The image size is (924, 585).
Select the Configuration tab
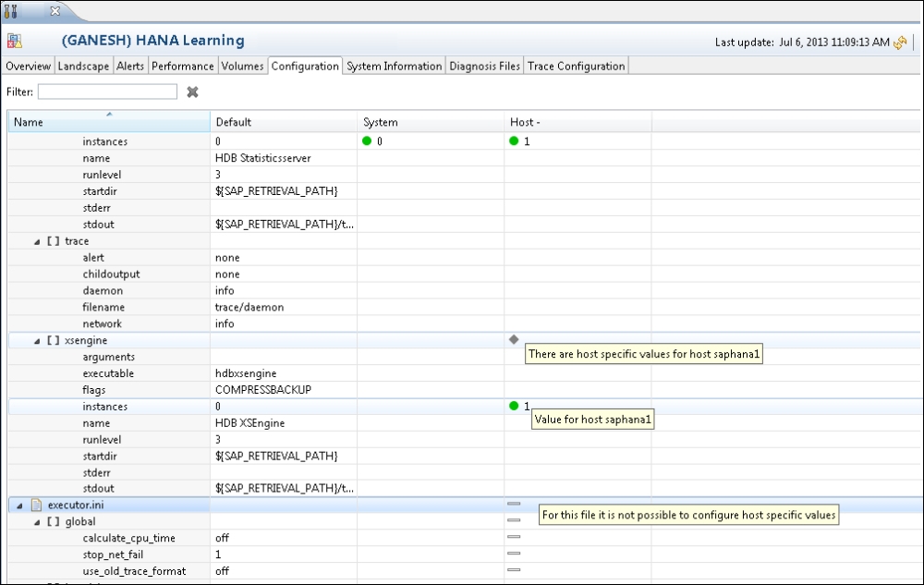coord(305,66)
